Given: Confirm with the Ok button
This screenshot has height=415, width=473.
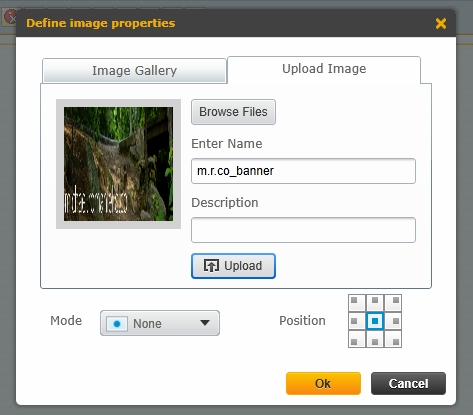Looking at the screenshot, I should [323, 383].
